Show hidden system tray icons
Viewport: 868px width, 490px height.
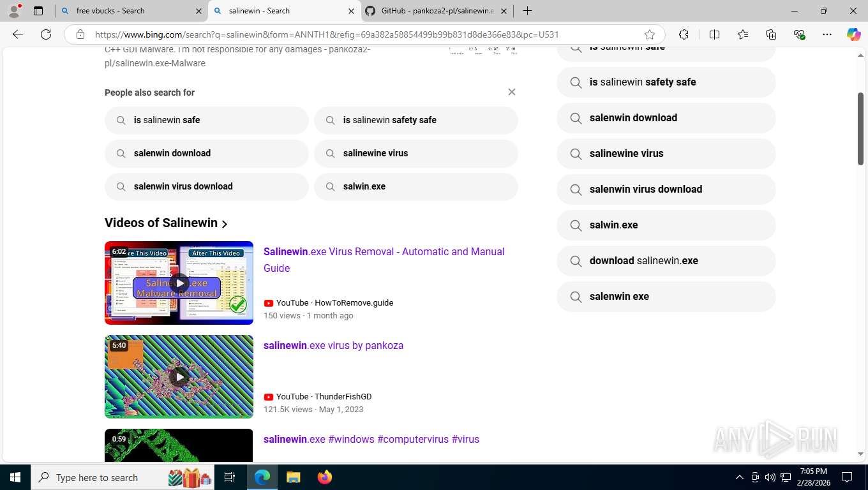(739, 477)
